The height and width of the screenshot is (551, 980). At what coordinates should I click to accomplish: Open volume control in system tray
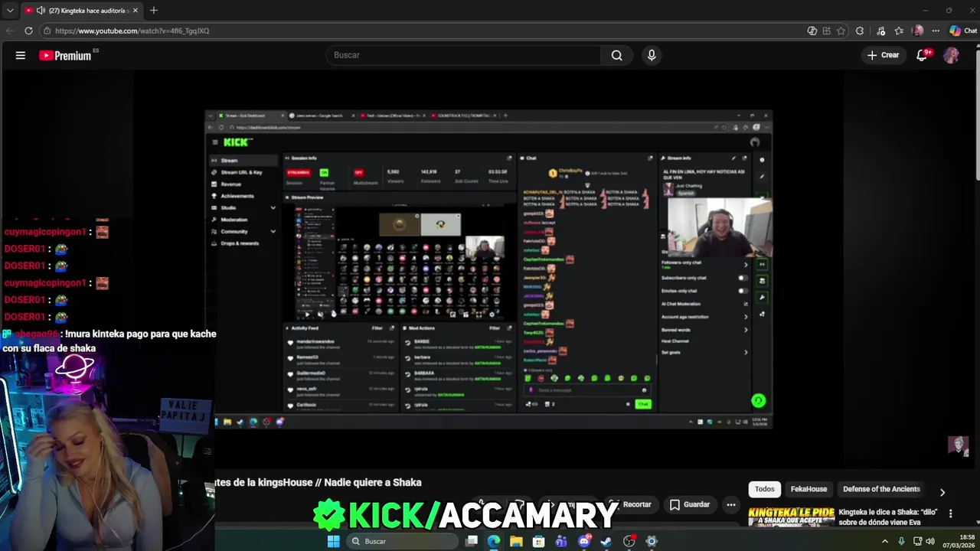tap(930, 541)
